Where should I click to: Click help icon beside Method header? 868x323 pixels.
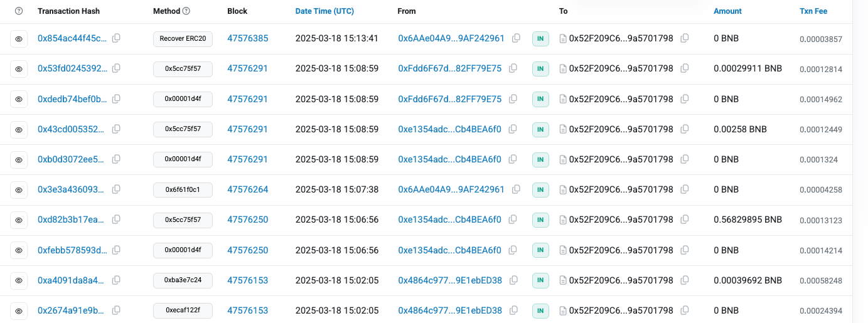[186, 11]
